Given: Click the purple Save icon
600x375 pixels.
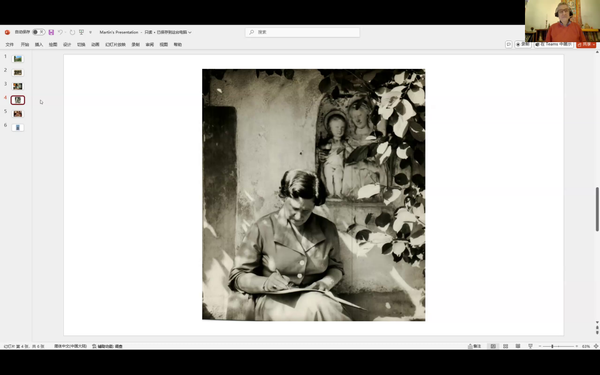Looking at the screenshot, I should (51, 32).
